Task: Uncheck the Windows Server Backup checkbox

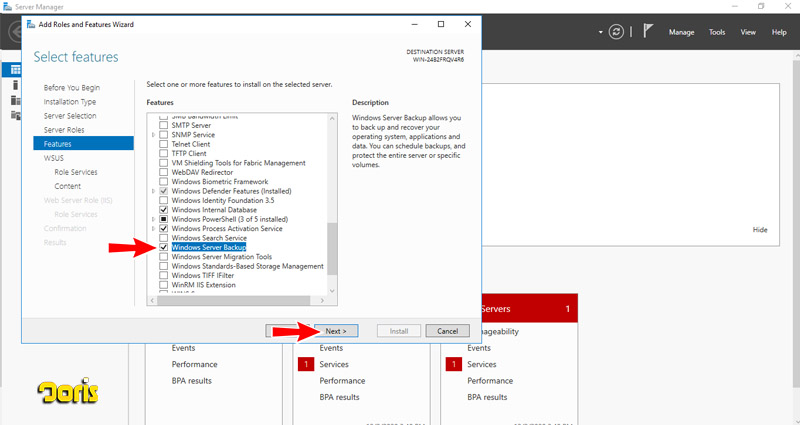Action: [163, 247]
